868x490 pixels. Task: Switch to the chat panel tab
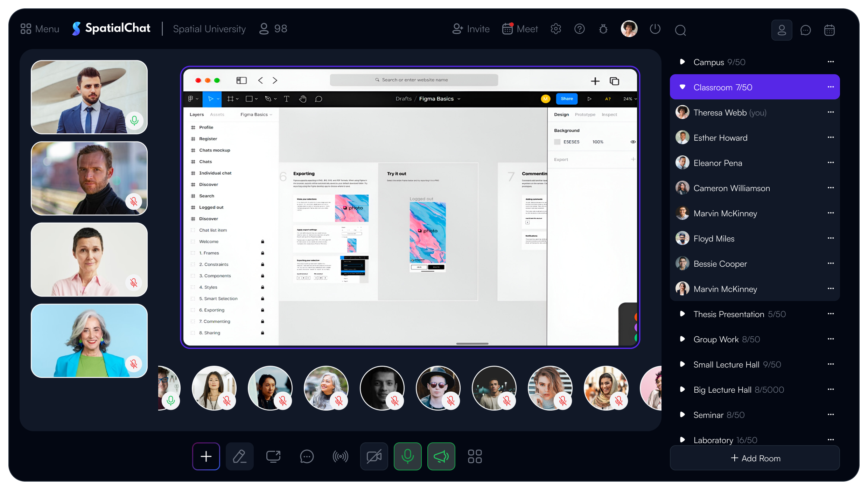point(805,30)
